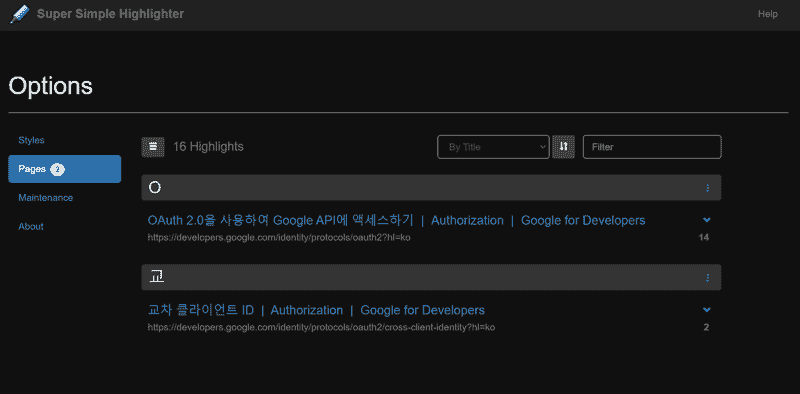
Task: Click the O group header letter
Action: [x=155, y=188]
